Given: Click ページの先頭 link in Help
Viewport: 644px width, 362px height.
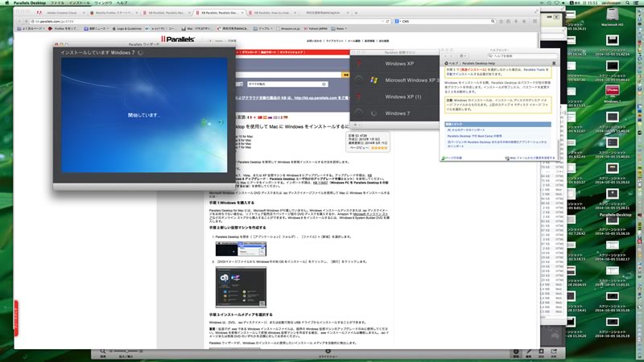Looking at the screenshot, I should (452, 158).
